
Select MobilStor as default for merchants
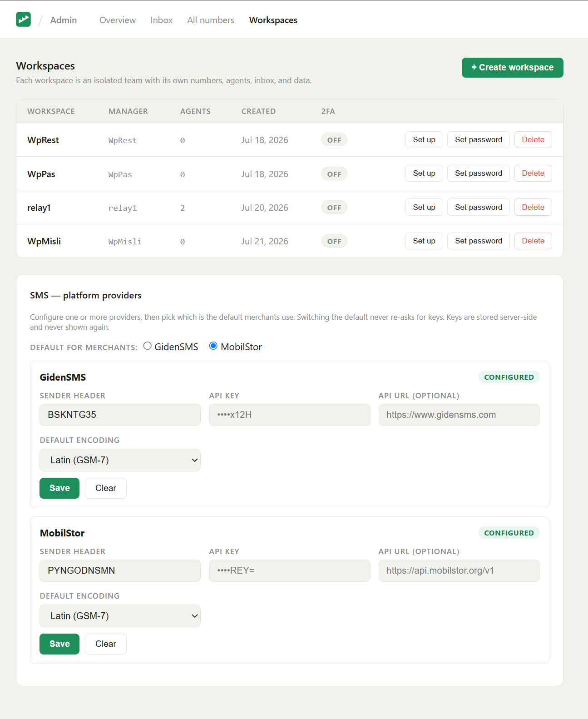coord(213,346)
